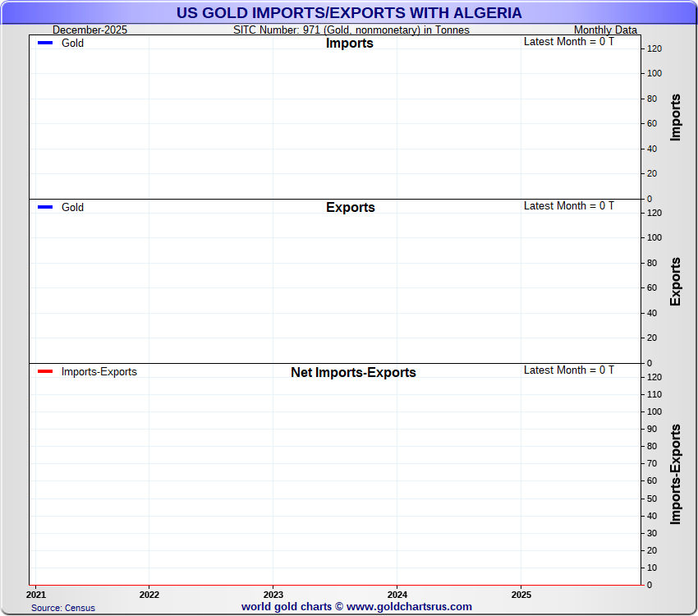Click the red Imports-Exports legend swatch
Viewport: 698px width, 616px height.
click(x=45, y=372)
